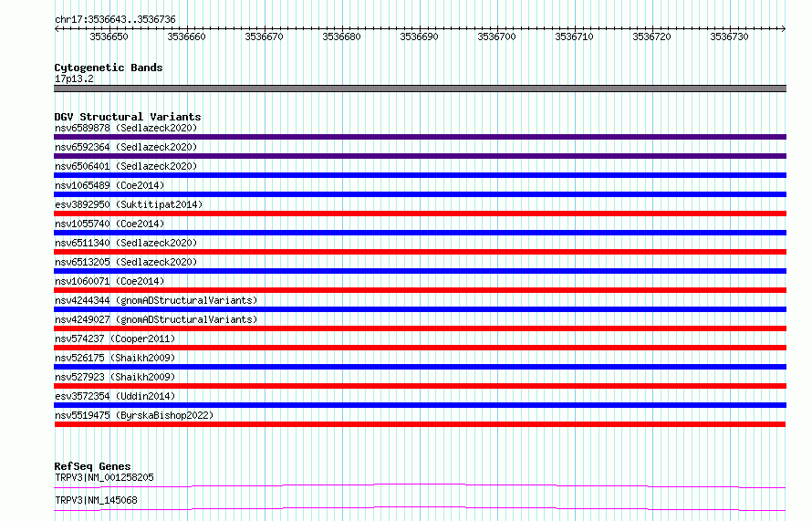The image size is (812, 521).
Task: Click ruler position 3536710
Action: (574, 36)
